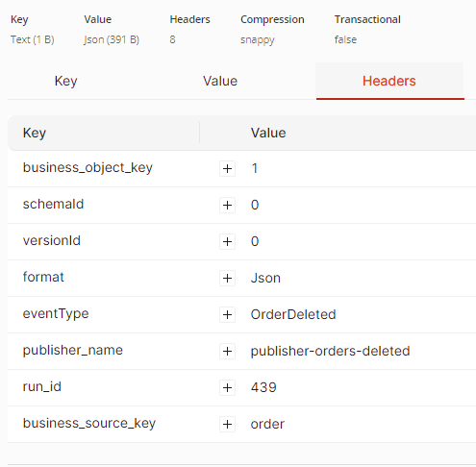Open the Value tab
The width and height of the screenshot is (476, 467).
tap(220, 81)
